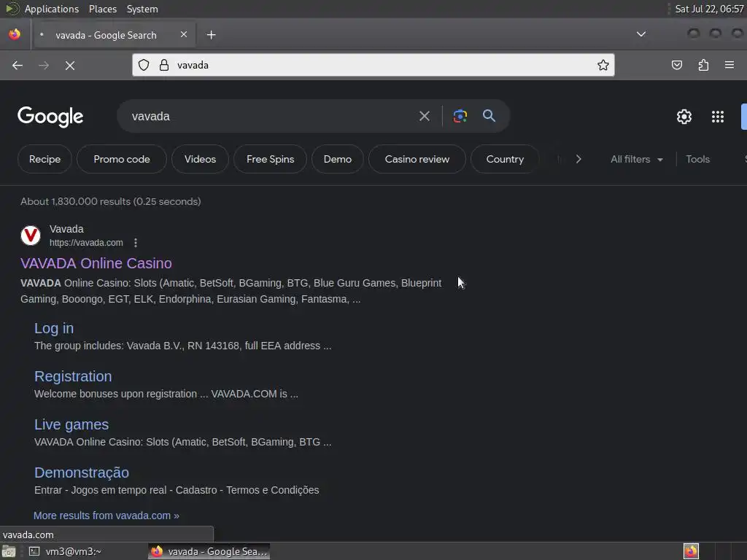Open the System menu
747x560 pixels.
coord(142,9)
